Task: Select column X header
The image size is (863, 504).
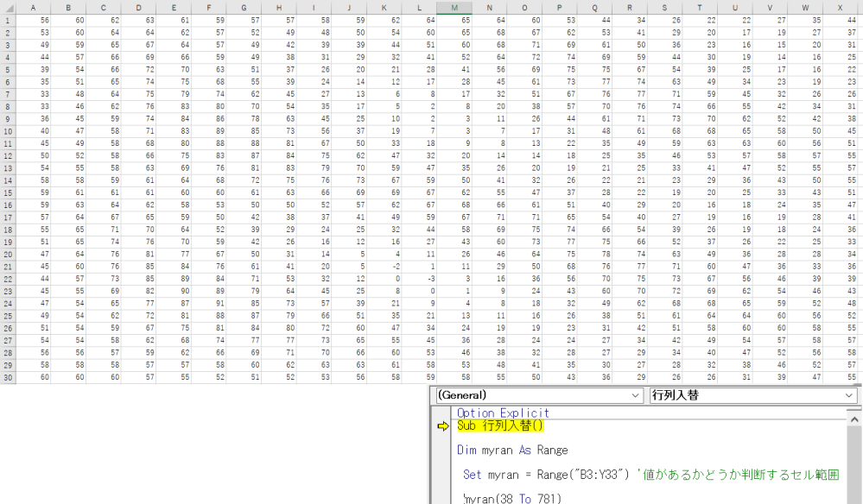Action: point(840,7)
